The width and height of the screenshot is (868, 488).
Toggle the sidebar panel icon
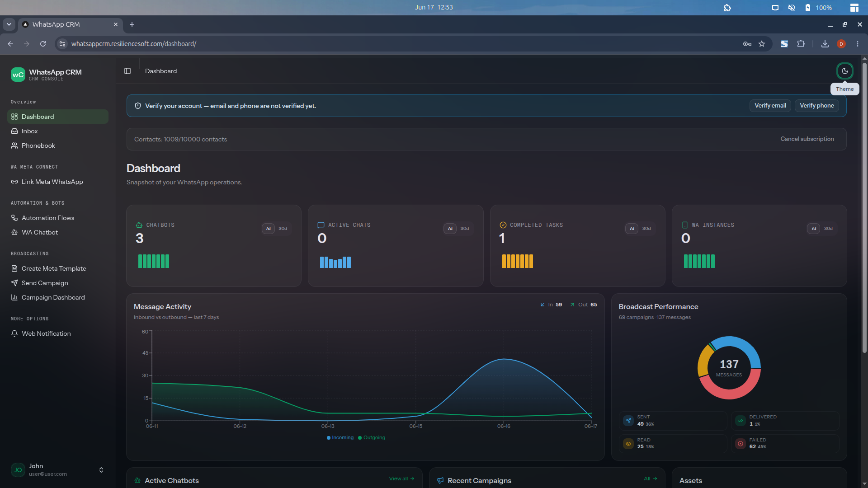(127, 71)
